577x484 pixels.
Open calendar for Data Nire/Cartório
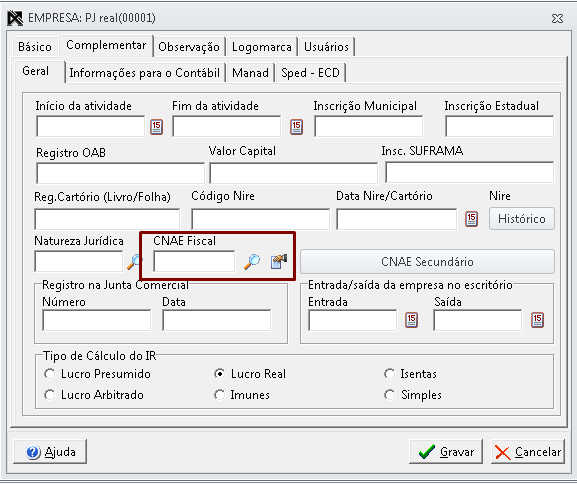[471, 219]
